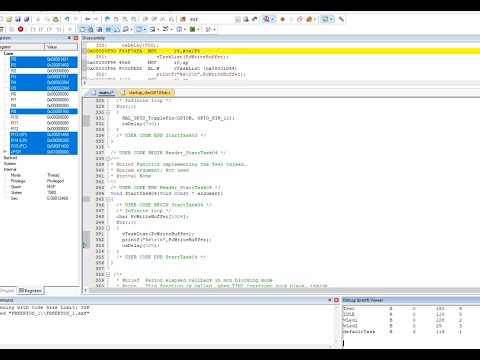Select the Internal register group

[x=10, y=169]
